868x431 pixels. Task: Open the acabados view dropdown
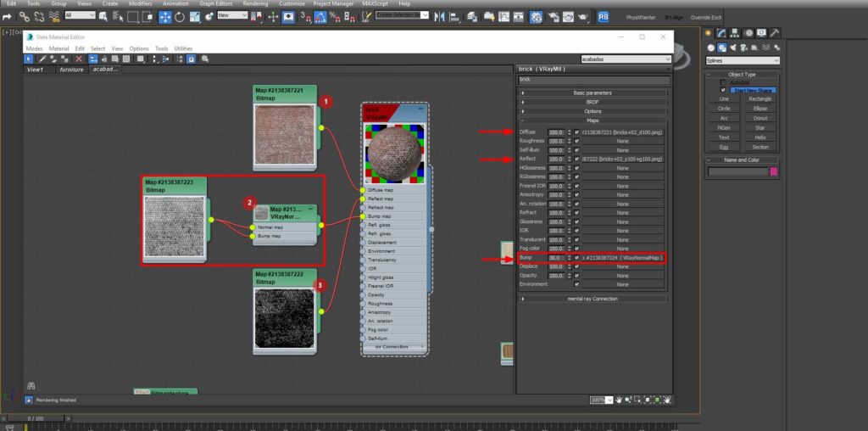(626, 59)
